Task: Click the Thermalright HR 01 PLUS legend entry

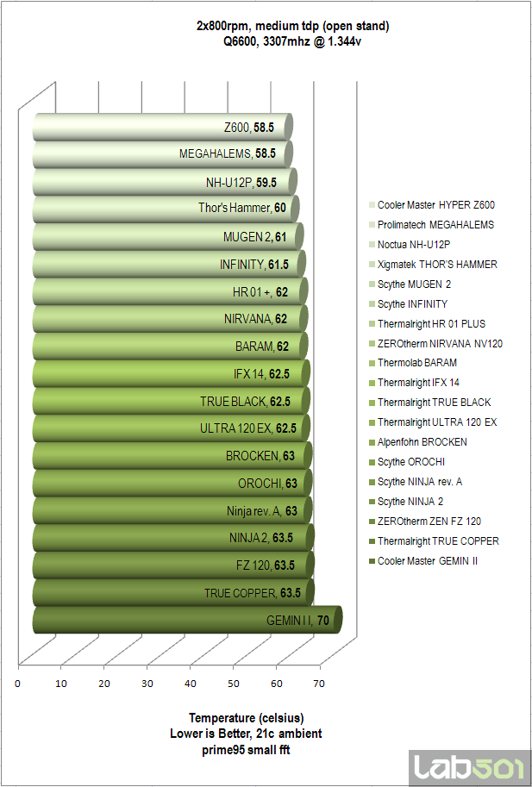Action: [x=428, y=324]
